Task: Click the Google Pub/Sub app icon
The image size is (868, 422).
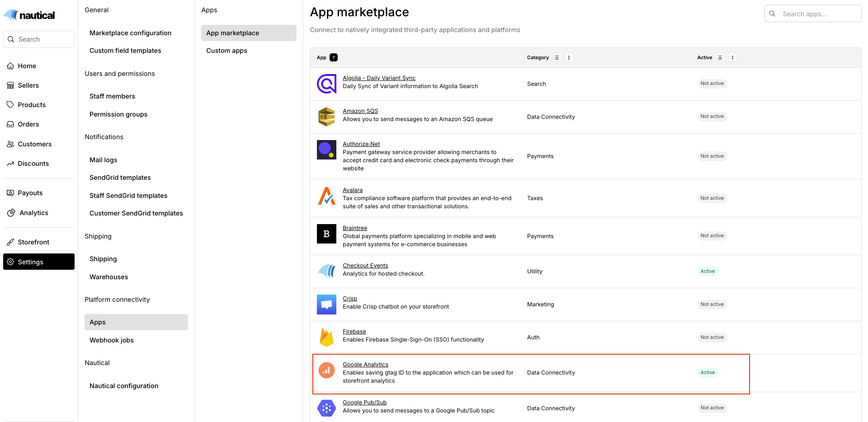Action: point(326,408)
